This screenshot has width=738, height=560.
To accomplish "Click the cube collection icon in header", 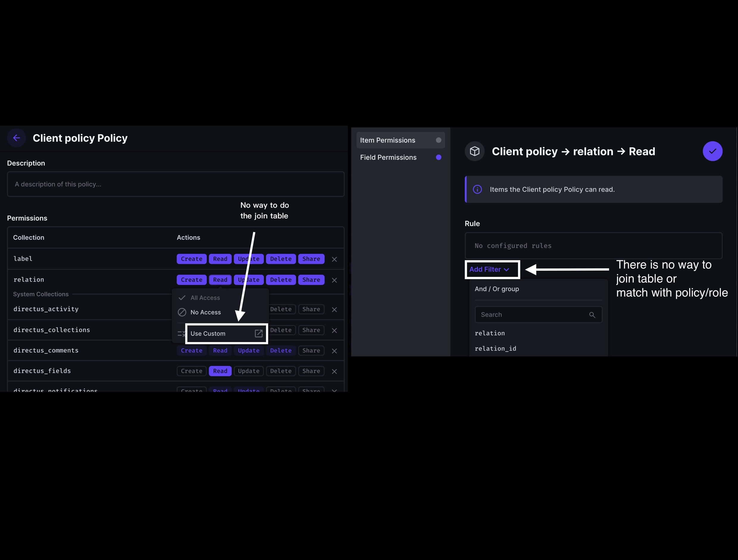I will pyautogui.click(x=474, y=151).
